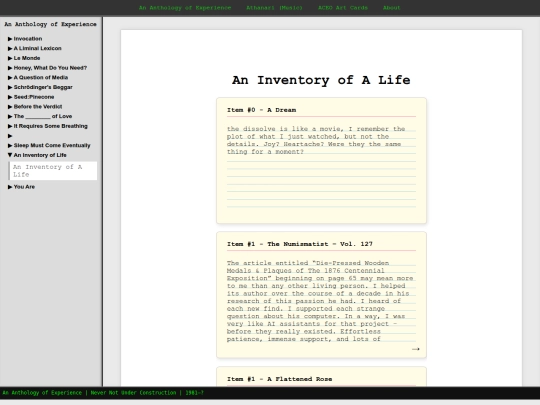
Task: Click the dream card paragraph text
Action: (316, 140)
